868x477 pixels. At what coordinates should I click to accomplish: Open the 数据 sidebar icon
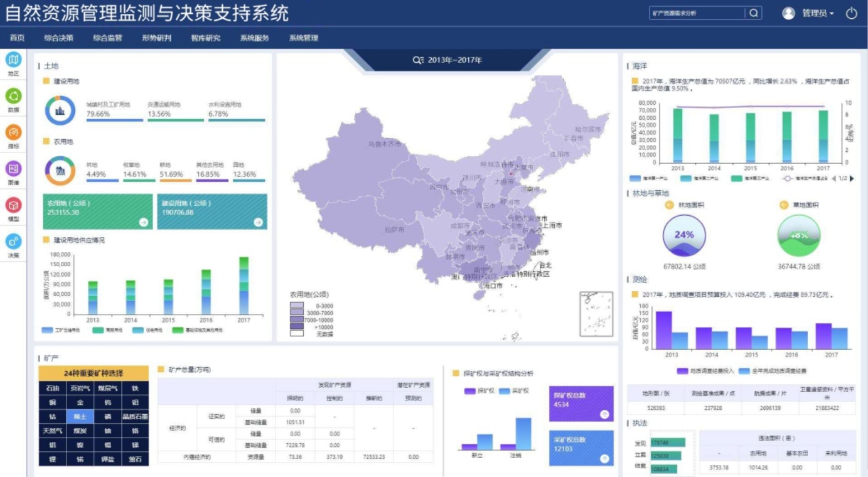coord(13,97)
